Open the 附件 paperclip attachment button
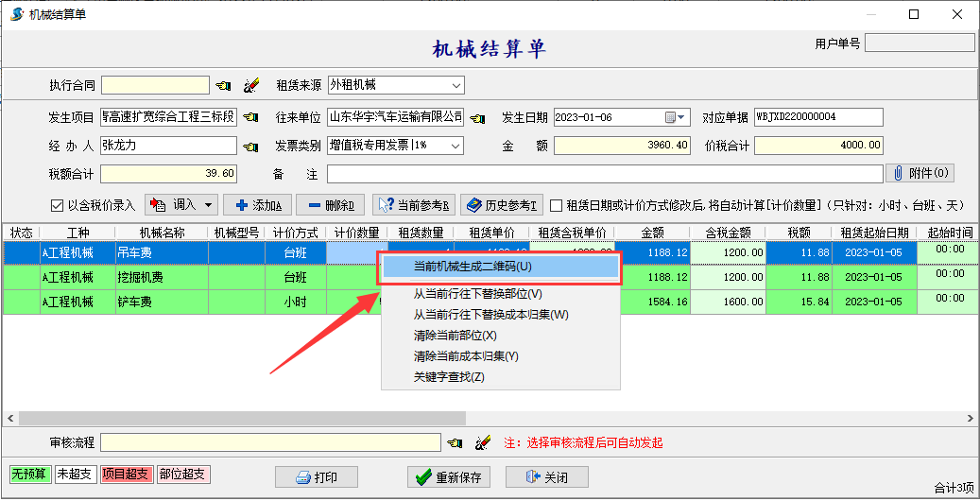This screenshot has width=980, height=501. (919, 174)
